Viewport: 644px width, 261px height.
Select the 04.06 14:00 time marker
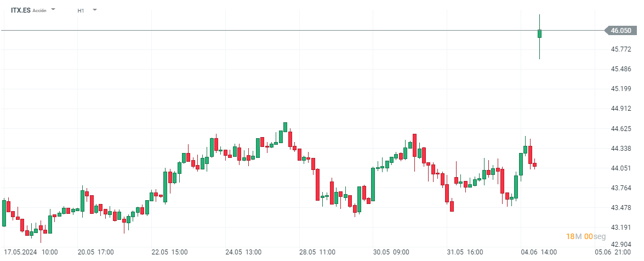(x=539, y=252)
